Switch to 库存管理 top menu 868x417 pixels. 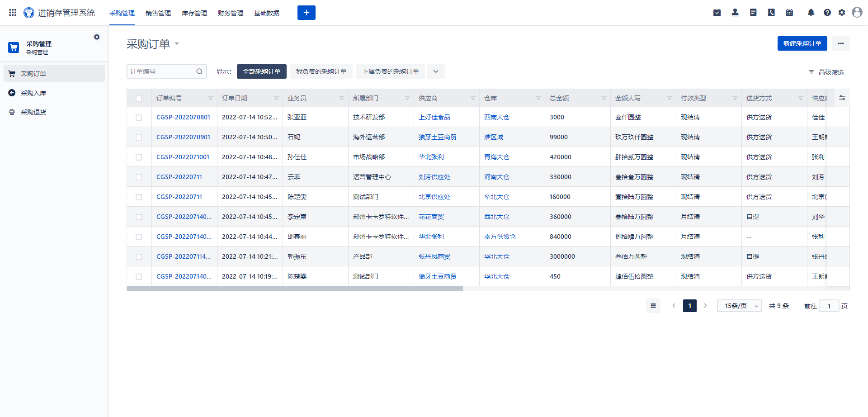click(x=194, y=13)
